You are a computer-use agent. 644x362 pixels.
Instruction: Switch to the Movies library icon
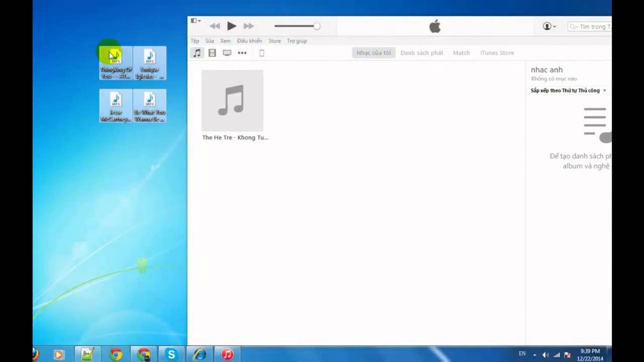[x=212, y=53]
